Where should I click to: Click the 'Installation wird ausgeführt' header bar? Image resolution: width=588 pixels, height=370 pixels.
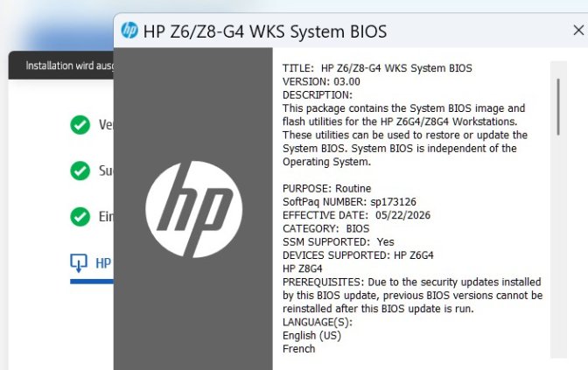pyautogui.click(x=61, y=66)
